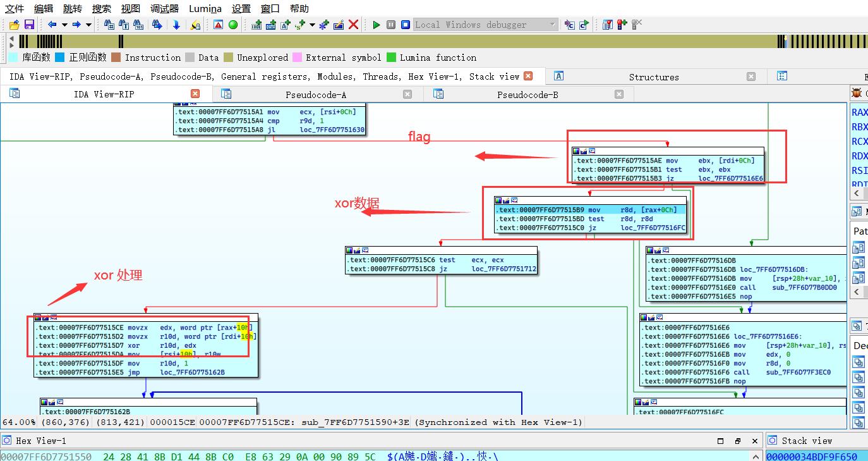Click the navigation band left arrow

coord(11,38)
